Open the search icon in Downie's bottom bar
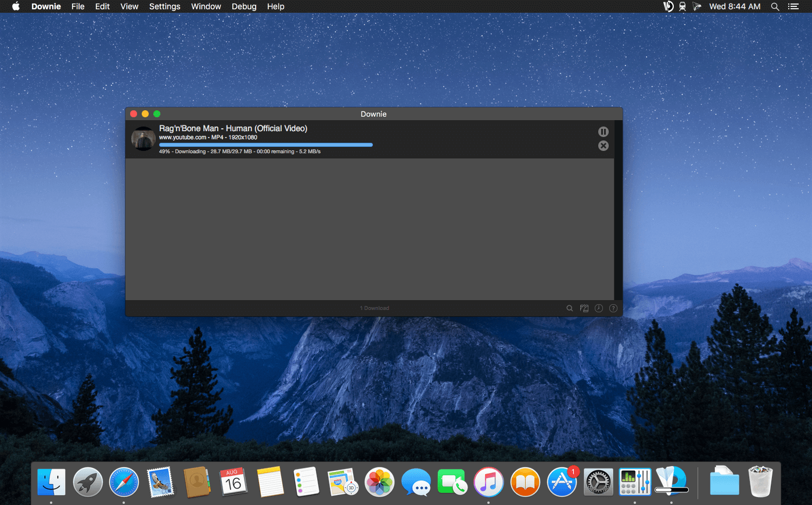The width and height of the screenshot is (812, 505). [570, 308]
